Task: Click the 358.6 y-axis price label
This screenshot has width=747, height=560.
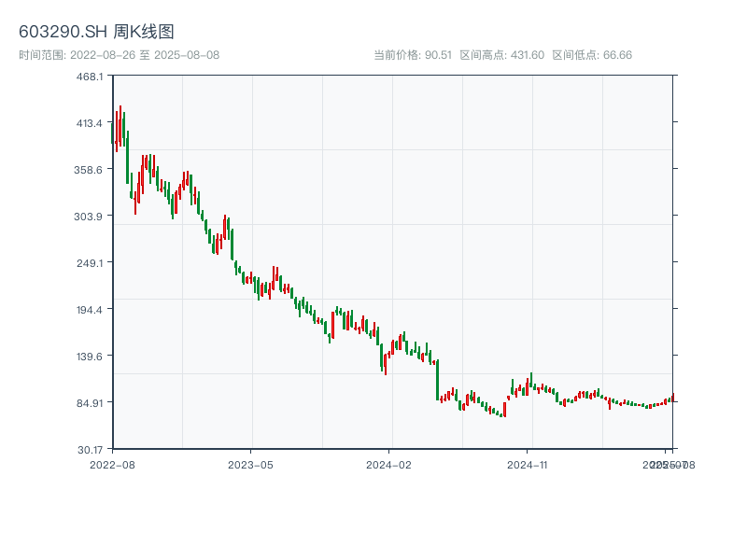Action: point(90,170)
